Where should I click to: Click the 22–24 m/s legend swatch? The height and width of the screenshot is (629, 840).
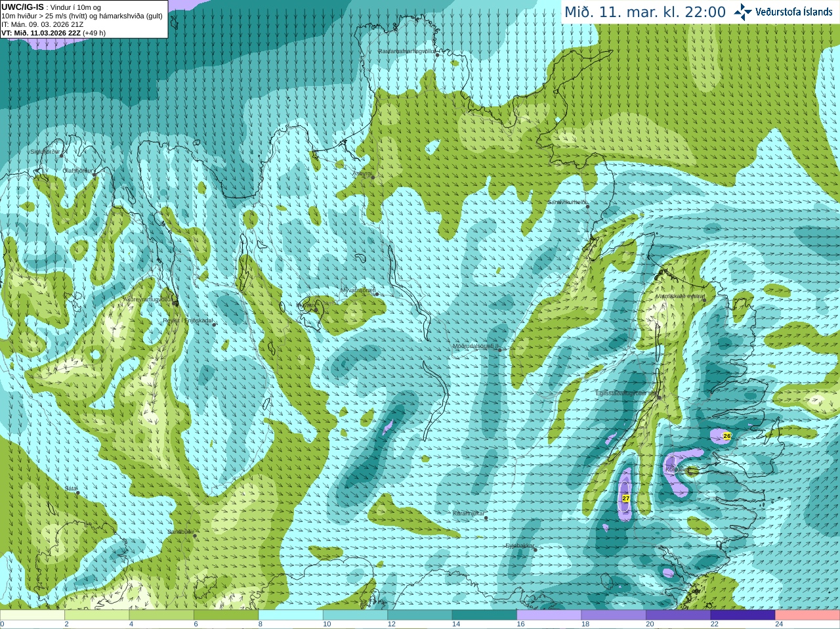743,615
